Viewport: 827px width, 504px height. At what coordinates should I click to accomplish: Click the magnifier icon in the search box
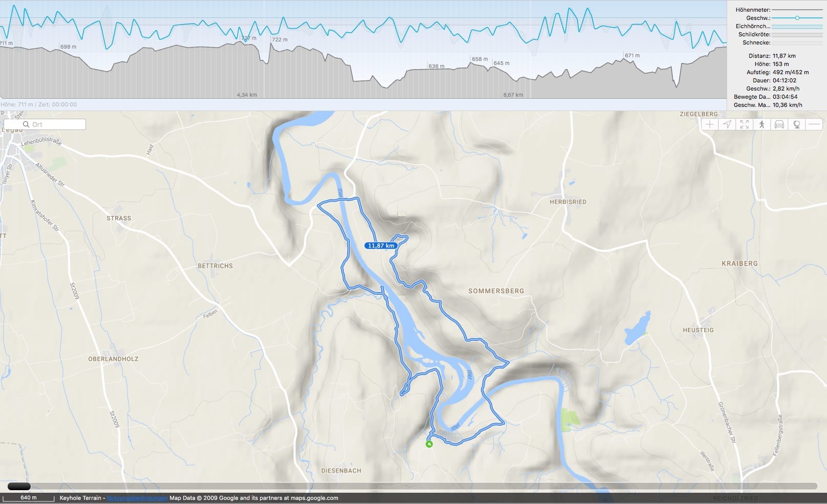click(x=26, y=124)
